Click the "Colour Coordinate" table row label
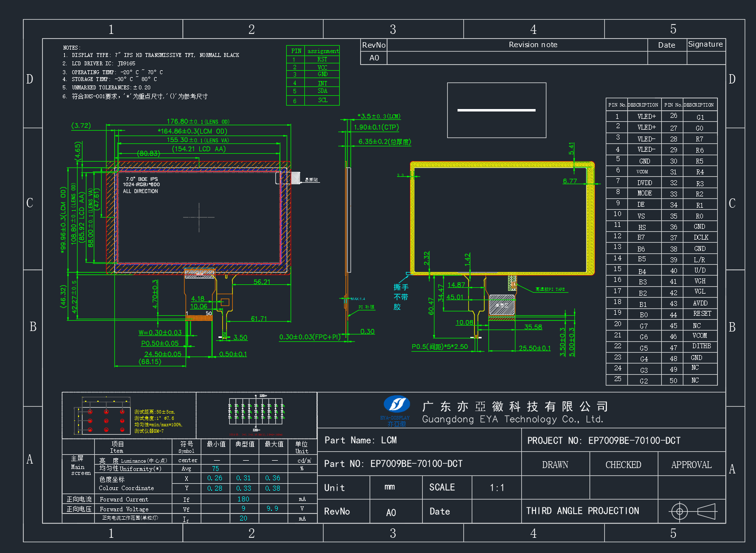This screenshot has height=553, width=756. click(x=126, y=488)
